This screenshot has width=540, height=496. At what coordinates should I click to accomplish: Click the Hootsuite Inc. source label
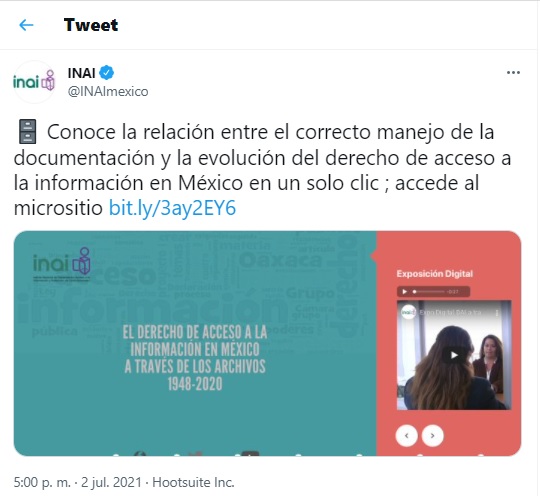click(193, 482)
